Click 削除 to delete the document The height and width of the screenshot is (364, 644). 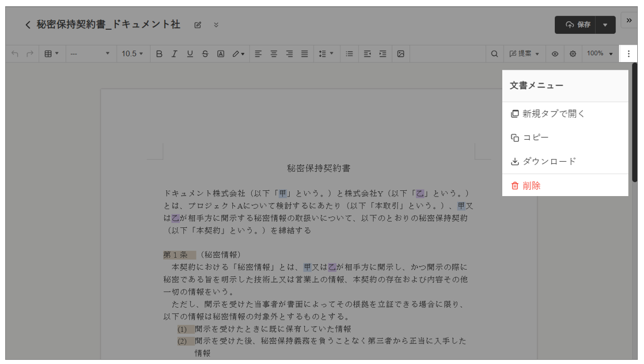(x=531, y=186)
